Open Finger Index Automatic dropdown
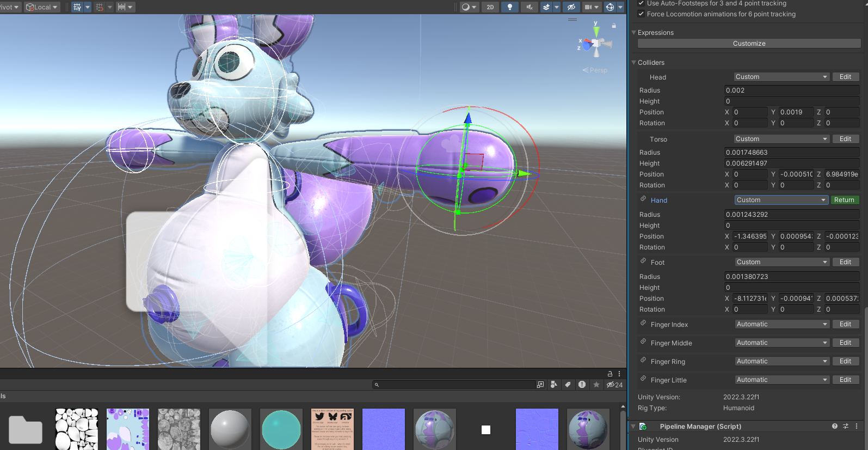Screen dimensions: 868x450 781,324
